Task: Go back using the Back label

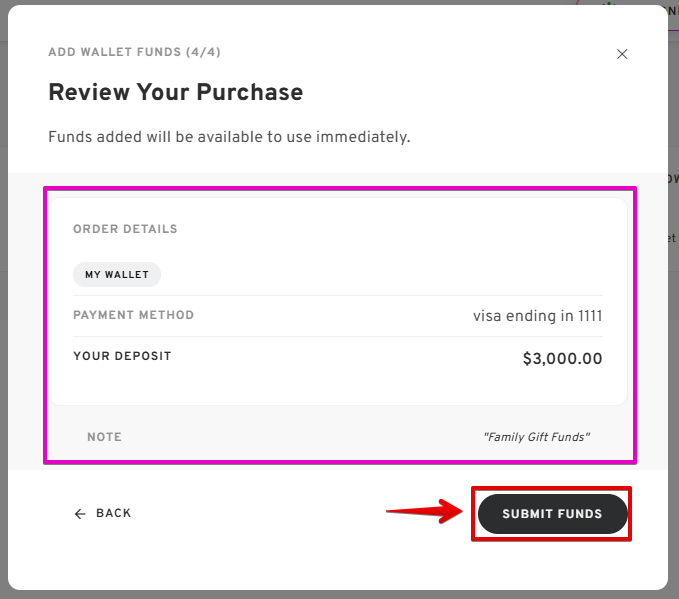Action: [x=113, y=514]
